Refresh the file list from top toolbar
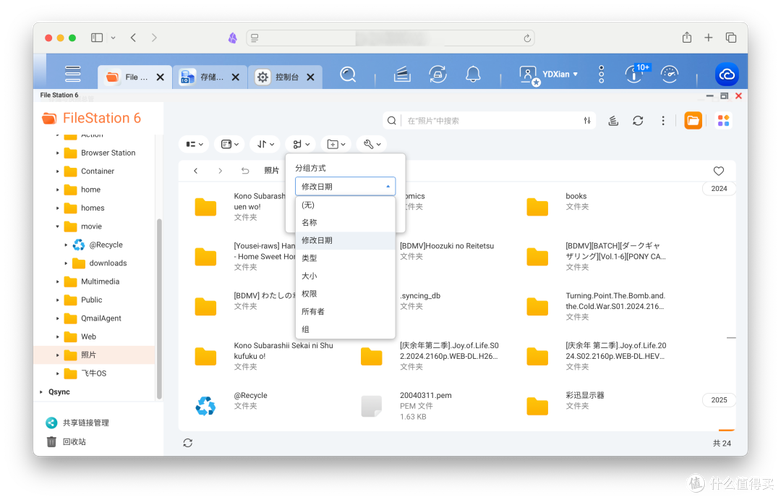Viewport: 781px width, 500px height. (638, 121)
